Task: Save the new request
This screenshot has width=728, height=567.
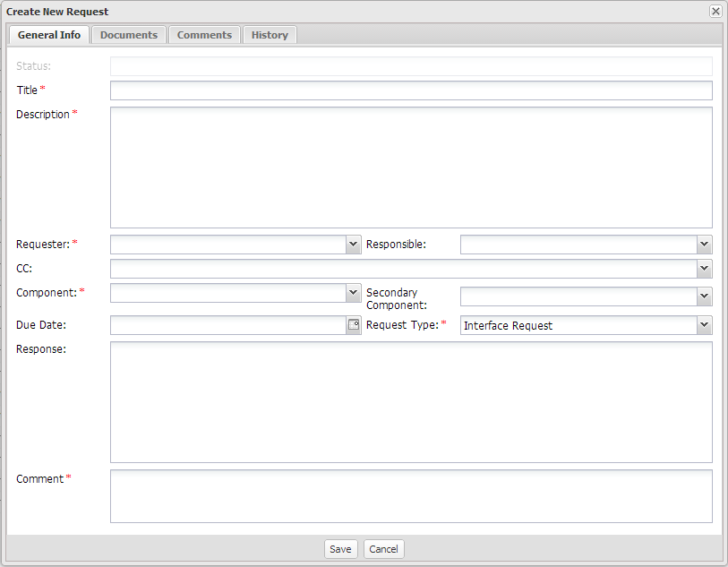Action: point(340,548)
